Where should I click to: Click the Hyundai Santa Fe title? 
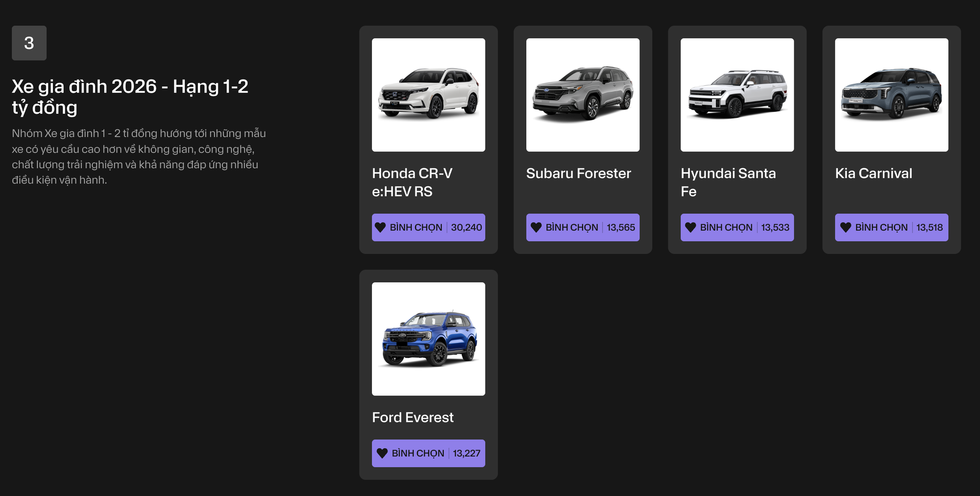[x=728, y=182]
